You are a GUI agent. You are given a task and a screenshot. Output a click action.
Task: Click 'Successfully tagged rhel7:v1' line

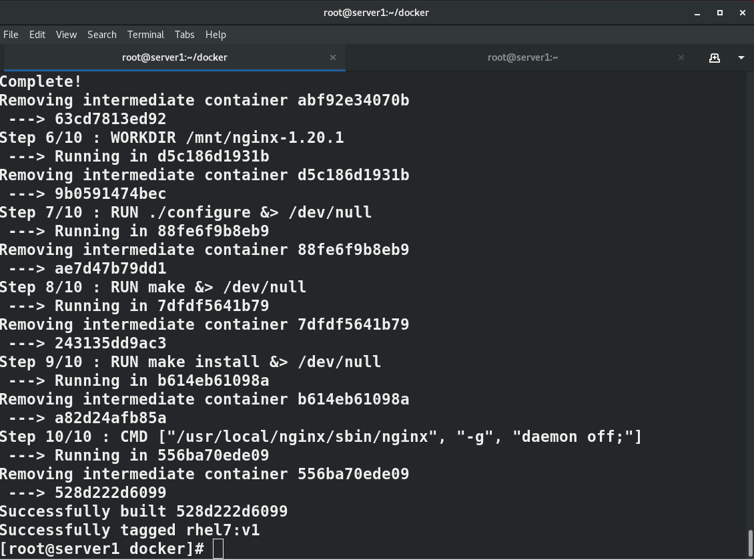[130, 530]
